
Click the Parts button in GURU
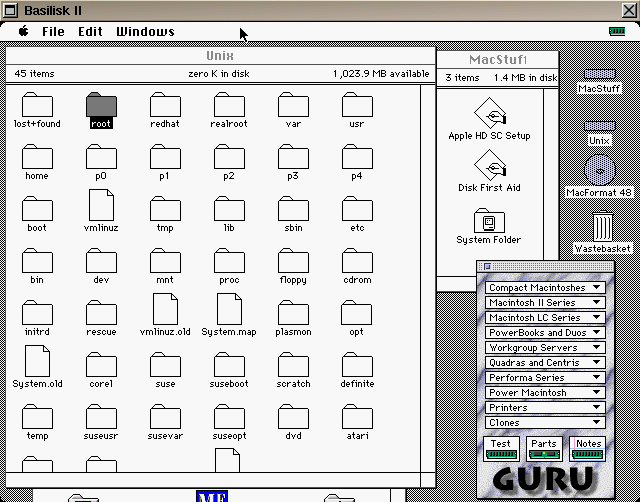pos(544,449)
